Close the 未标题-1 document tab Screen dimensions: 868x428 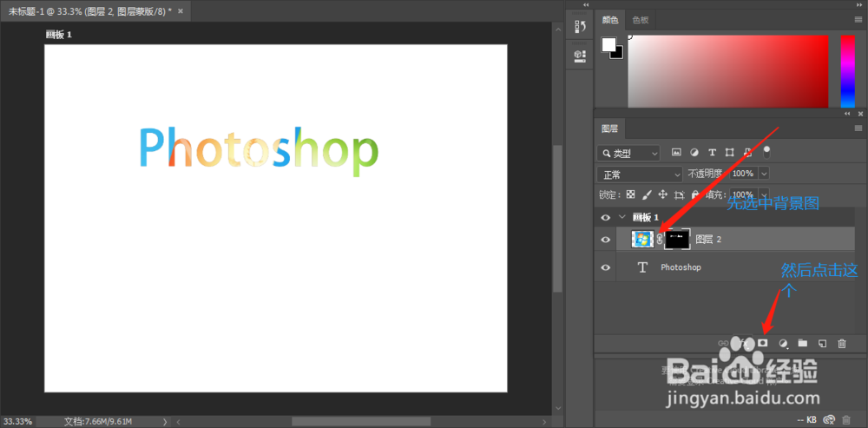181,10
